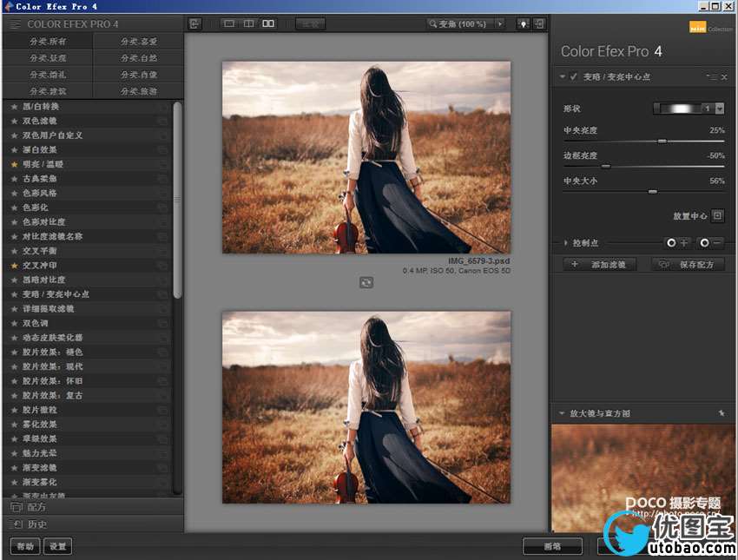Switch to split preview mode

248,23
